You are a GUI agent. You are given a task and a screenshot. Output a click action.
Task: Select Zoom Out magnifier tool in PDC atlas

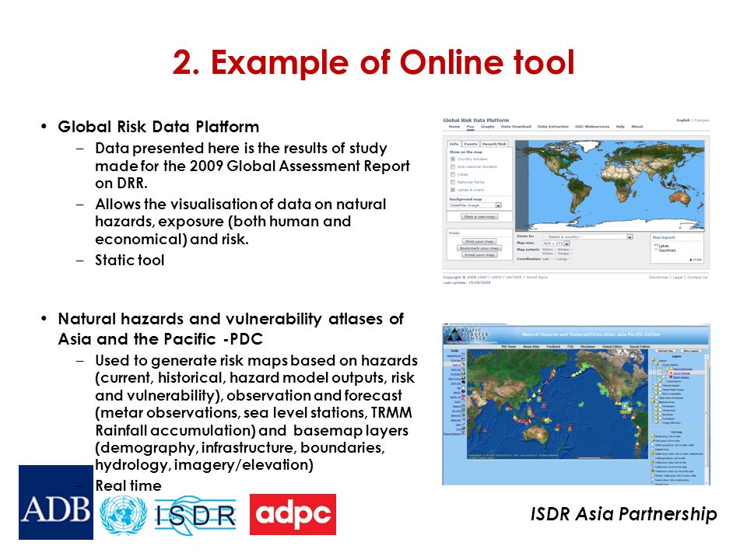(x=463, y=369)
